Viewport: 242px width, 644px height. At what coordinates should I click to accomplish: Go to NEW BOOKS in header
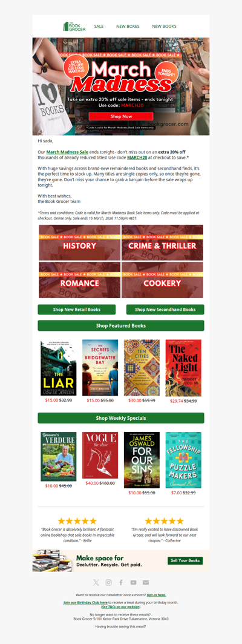coord(164,26)
